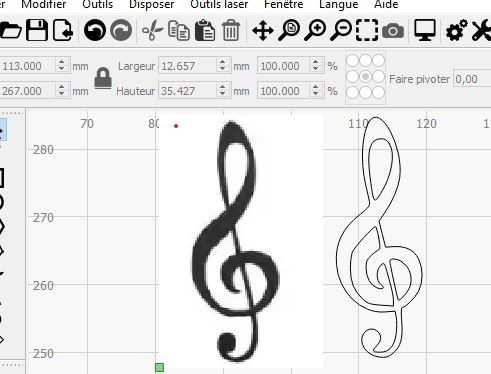Viewport: 491px width, 374px height.
Task: Click the Hauteur value field
Action: click(188, 91)
